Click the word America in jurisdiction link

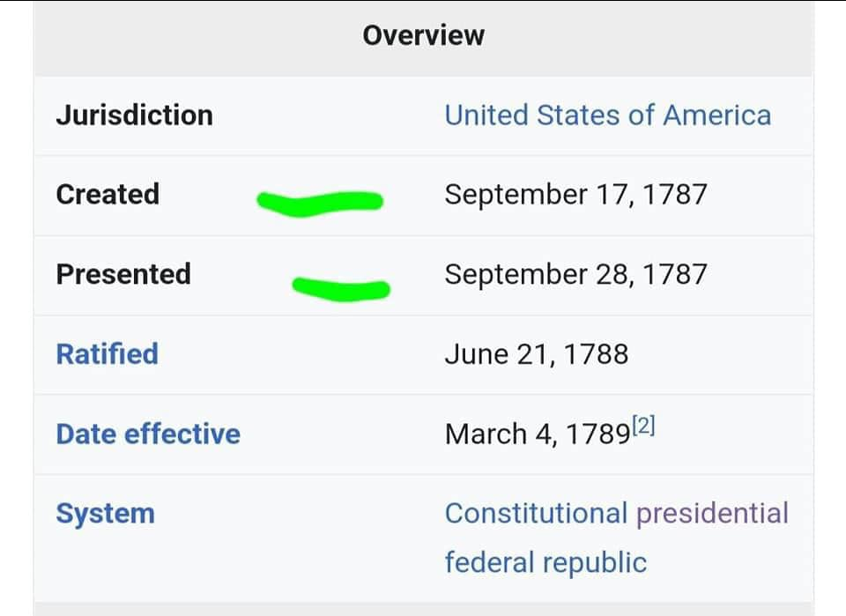click(716, 115)
